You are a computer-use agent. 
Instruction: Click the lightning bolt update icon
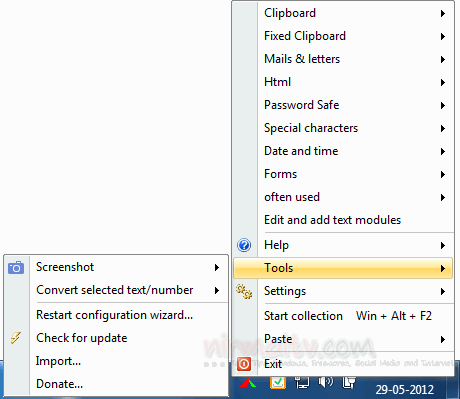[x=15, y=338]
